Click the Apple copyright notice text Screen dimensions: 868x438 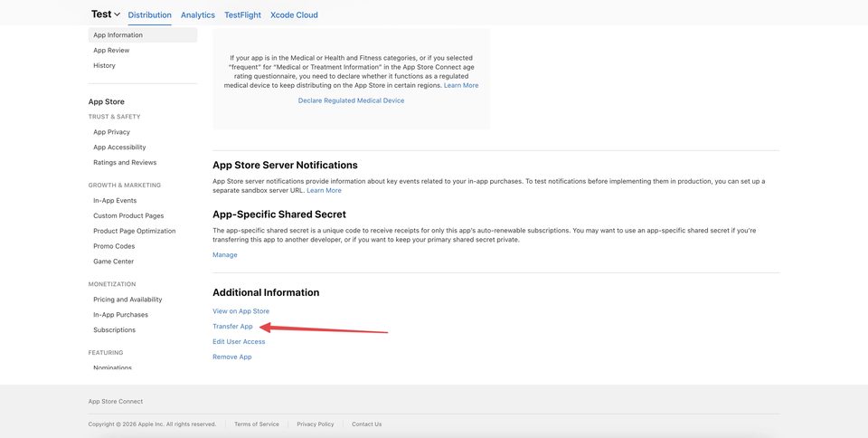[152, 424]
